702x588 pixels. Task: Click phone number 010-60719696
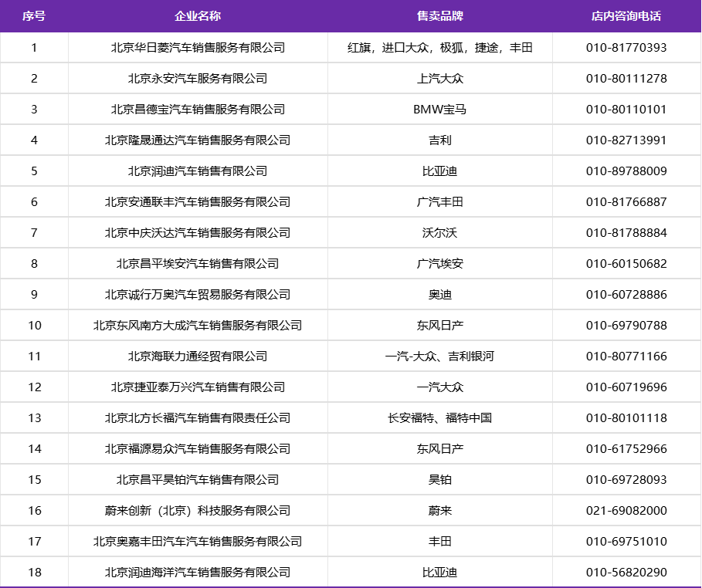tap(626, 387)
